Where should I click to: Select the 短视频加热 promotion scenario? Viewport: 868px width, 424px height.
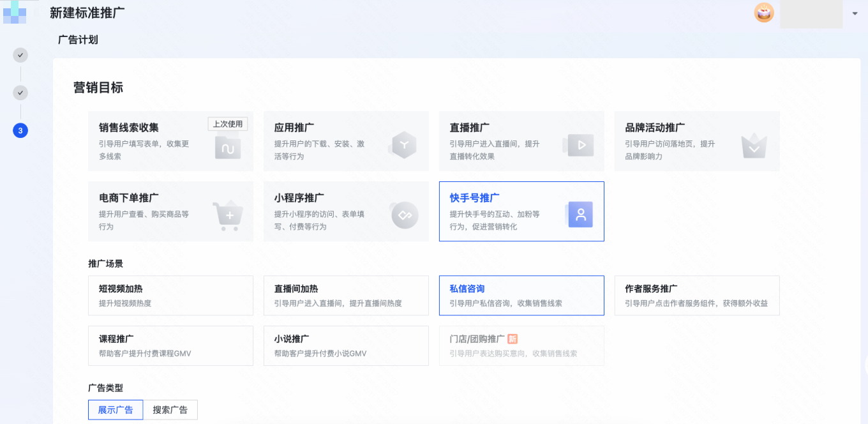click(170, 295)
